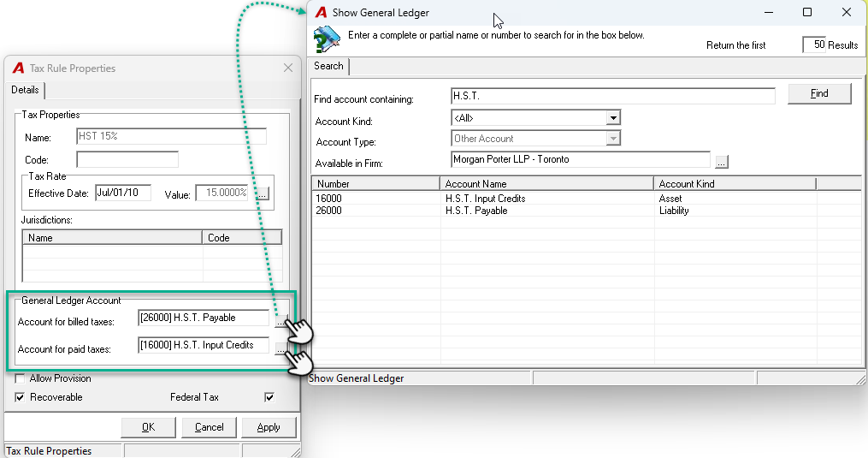Switch to the Details tab
The width and height of the screenshot is (868, 458).
(x=25, y=90)
